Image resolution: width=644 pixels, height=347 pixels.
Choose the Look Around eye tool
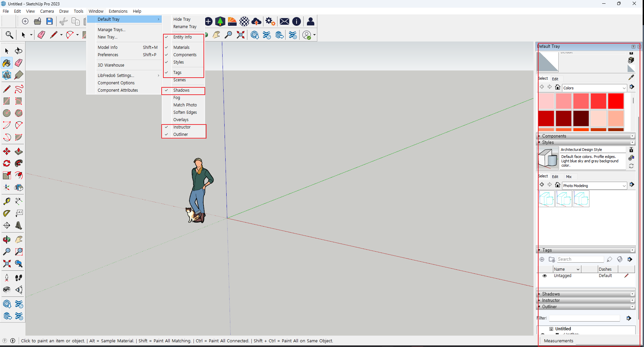pyautogui.click(x=7, y=290)
